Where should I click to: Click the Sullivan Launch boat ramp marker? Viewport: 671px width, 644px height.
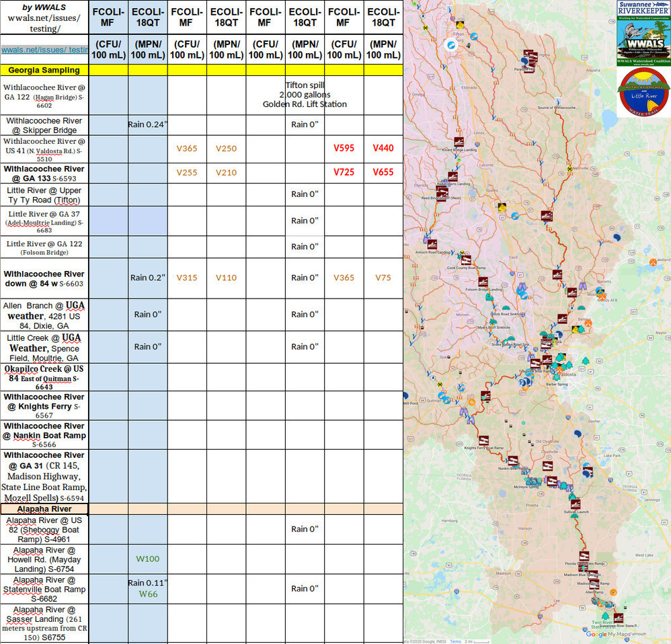pyautogui.click(x=576, y=504)
